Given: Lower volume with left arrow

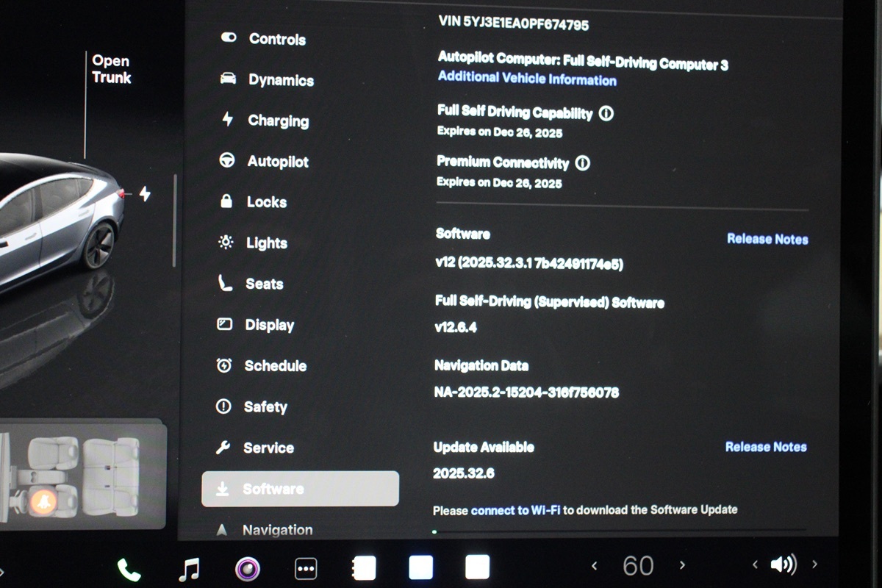Looking at the screenshot, I should pos(755,564).
